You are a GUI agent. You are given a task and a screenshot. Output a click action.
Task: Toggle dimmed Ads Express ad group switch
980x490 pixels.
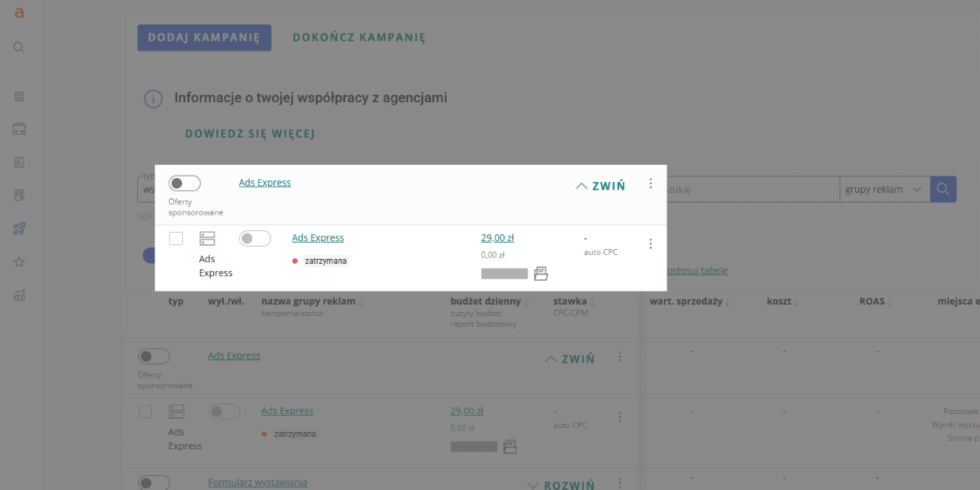(224, 412)
